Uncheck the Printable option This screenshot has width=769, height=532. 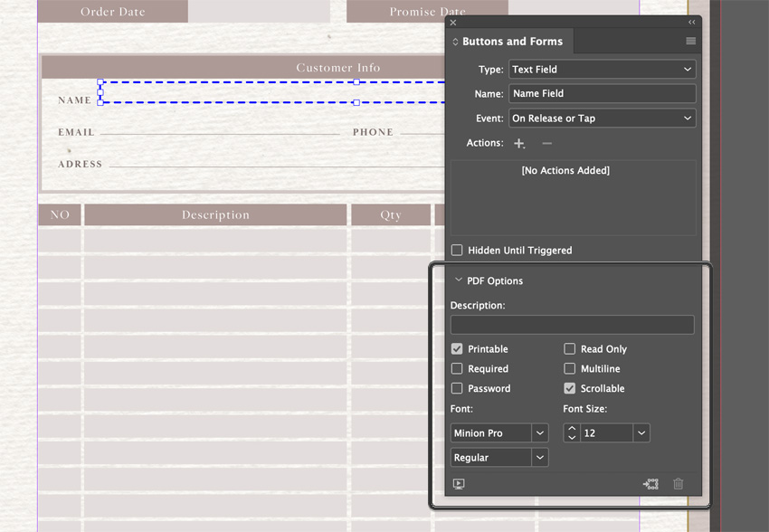point(457,348)
